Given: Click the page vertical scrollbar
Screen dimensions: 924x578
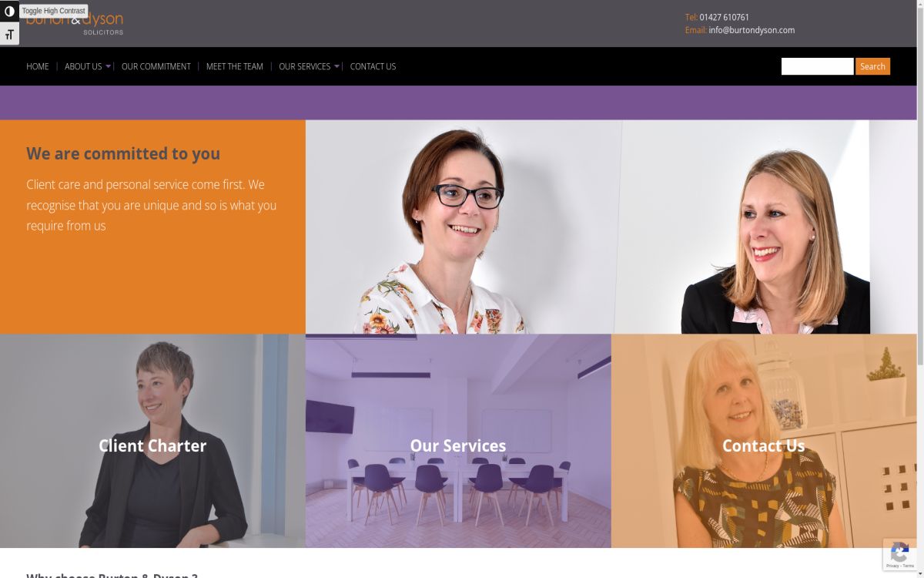Looking at the screenshot, I should click(x=920, y=289).
